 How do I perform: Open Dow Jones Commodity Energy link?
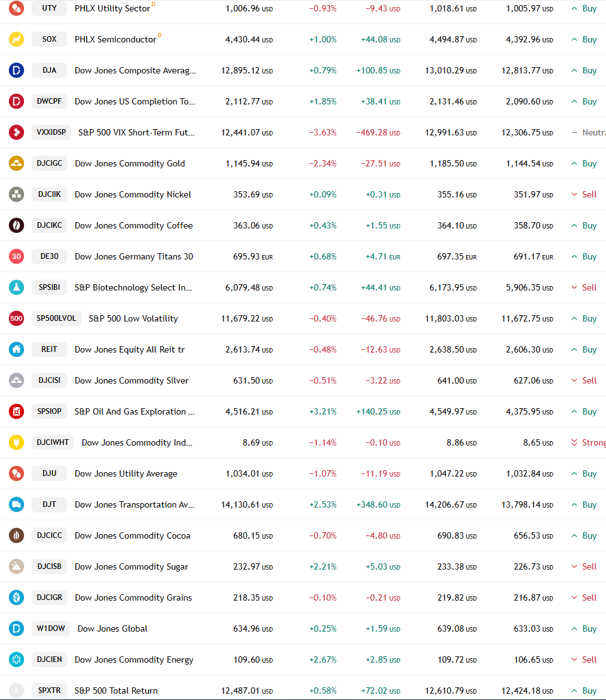tap(134, 659)
